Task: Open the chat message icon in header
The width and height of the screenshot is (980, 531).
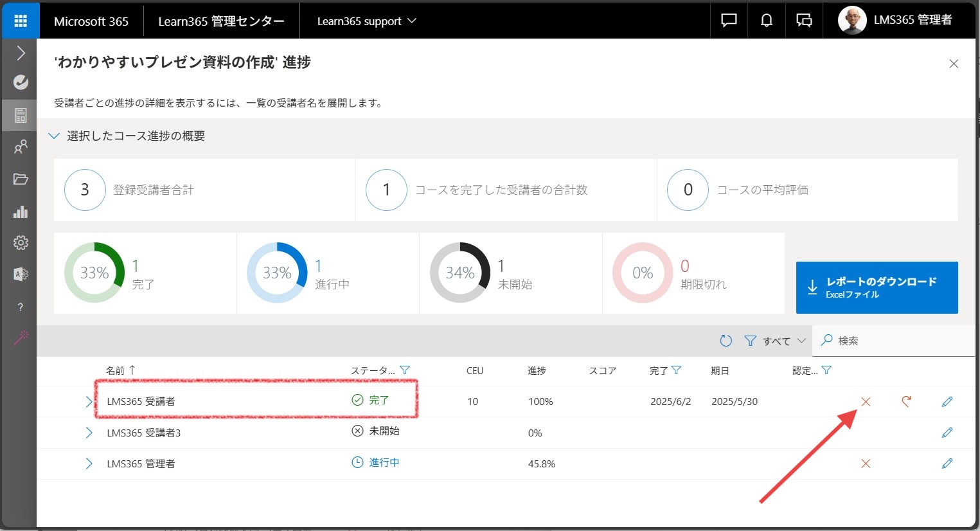Action: click(x=729, y=21)
